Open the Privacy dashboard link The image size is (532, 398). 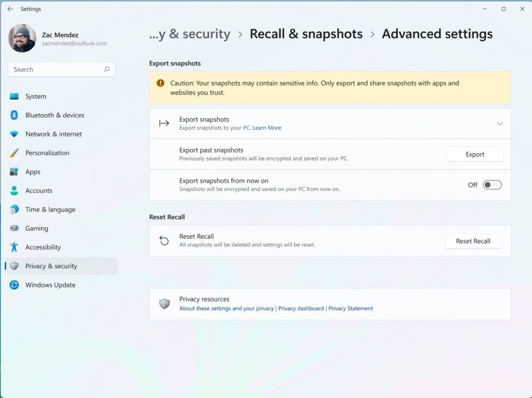tap(301, 308)
